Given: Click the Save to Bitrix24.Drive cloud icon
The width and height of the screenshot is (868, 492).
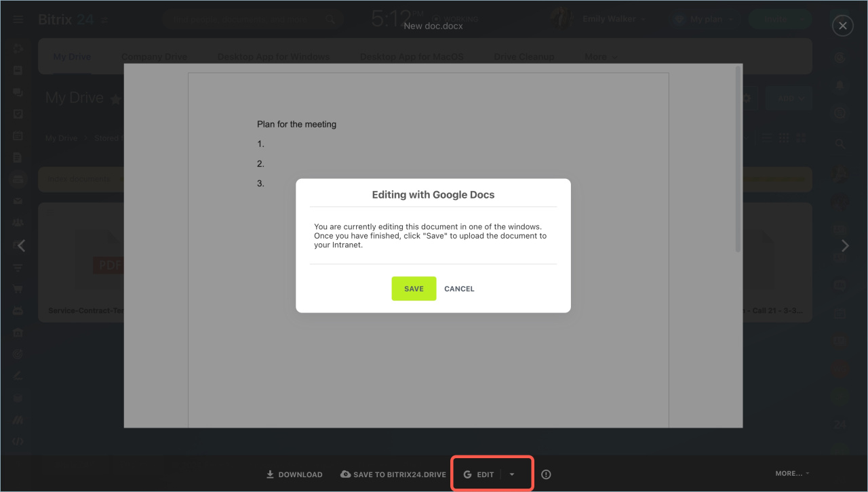Looking at the screenshot, I should tap(345, 474).
